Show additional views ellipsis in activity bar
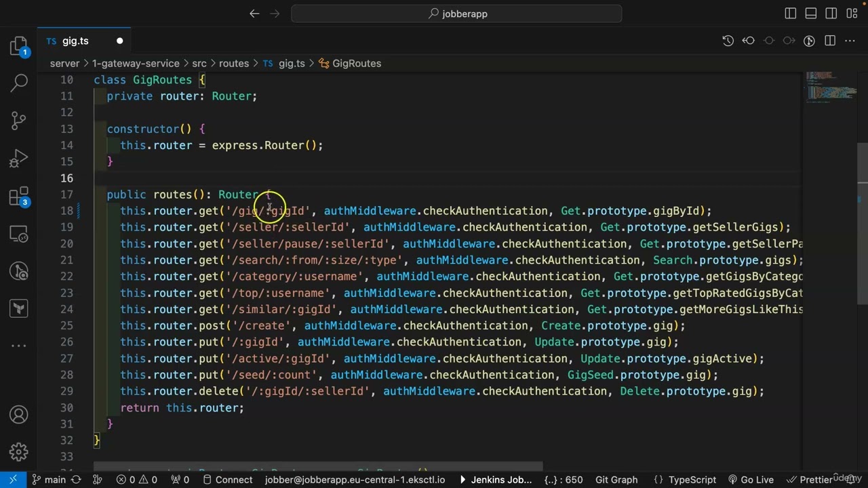Viewport: 868px width, 488px height. [x=19, y=345]
